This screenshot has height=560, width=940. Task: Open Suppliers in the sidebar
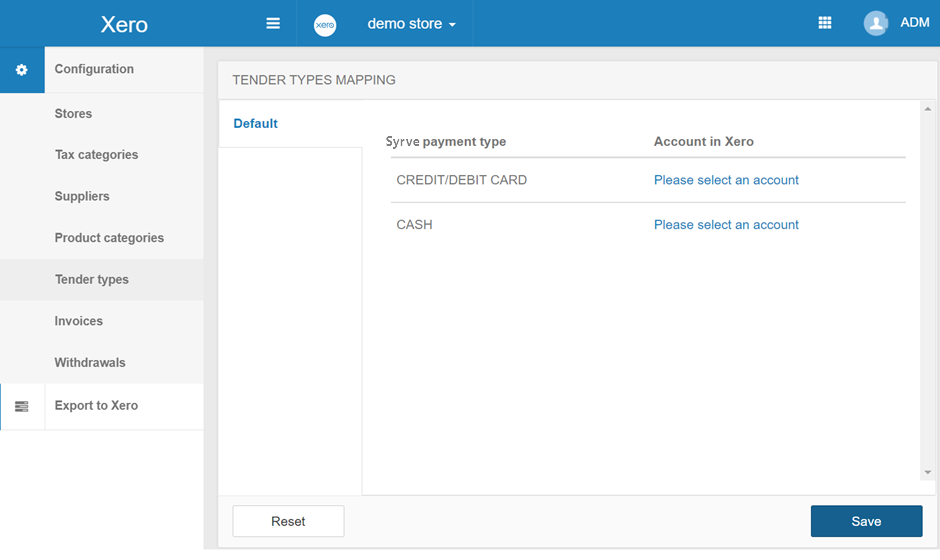pos(82,197)
